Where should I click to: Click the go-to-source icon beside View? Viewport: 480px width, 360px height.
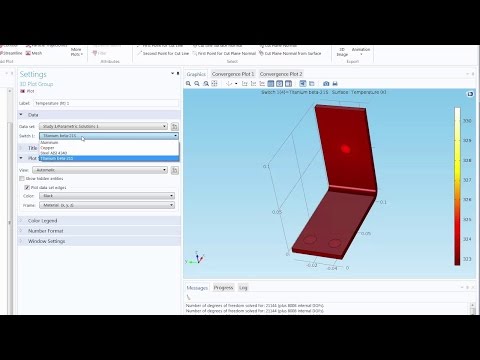[x=174, y=170]
